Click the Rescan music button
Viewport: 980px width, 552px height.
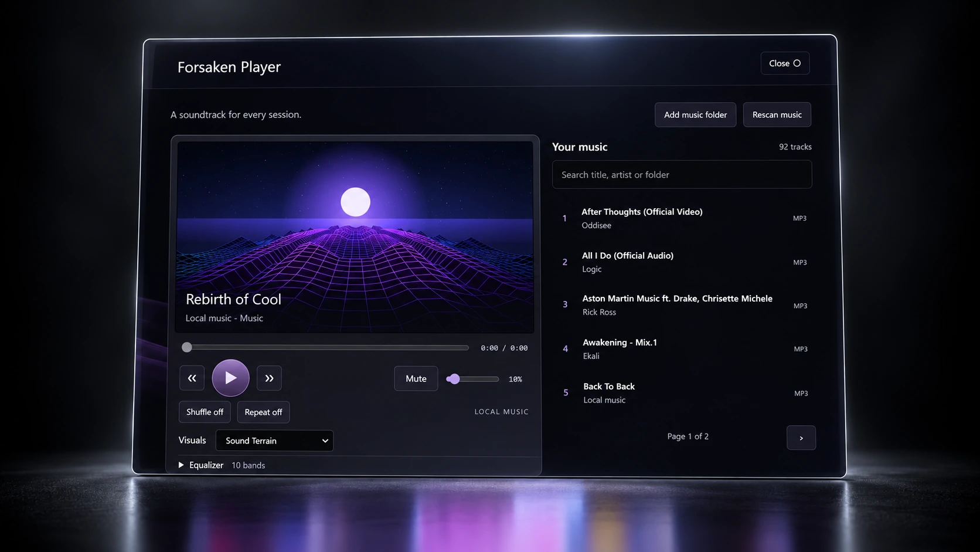click(x=777, y=114)
